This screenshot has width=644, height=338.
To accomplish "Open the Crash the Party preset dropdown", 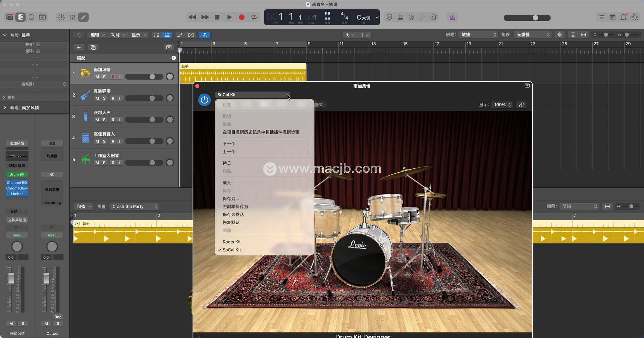I will pos(134,207).
